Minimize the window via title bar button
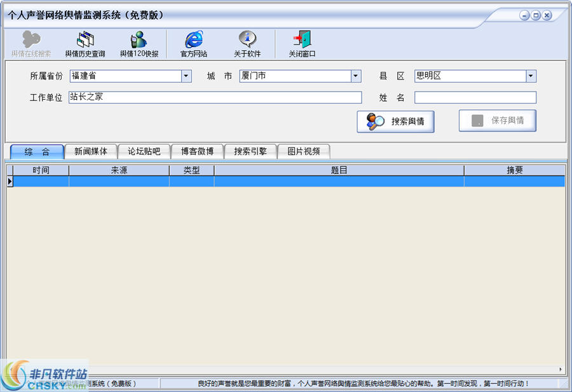This screenshot has height=392, width=572. 524,15
